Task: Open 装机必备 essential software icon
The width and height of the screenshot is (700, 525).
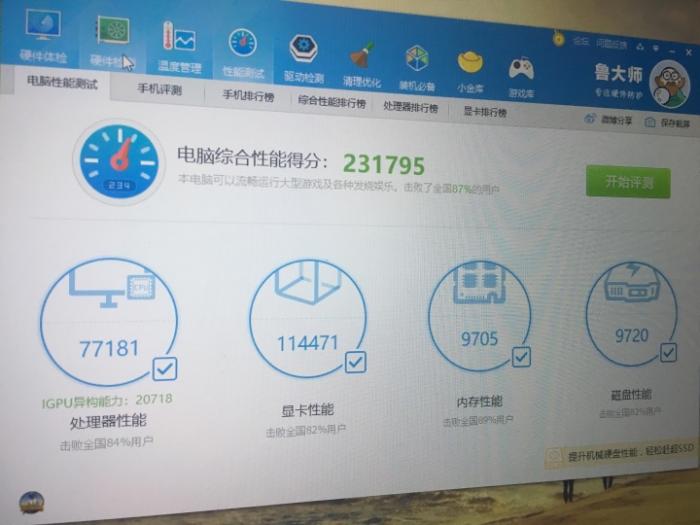Action: [417, 60]
